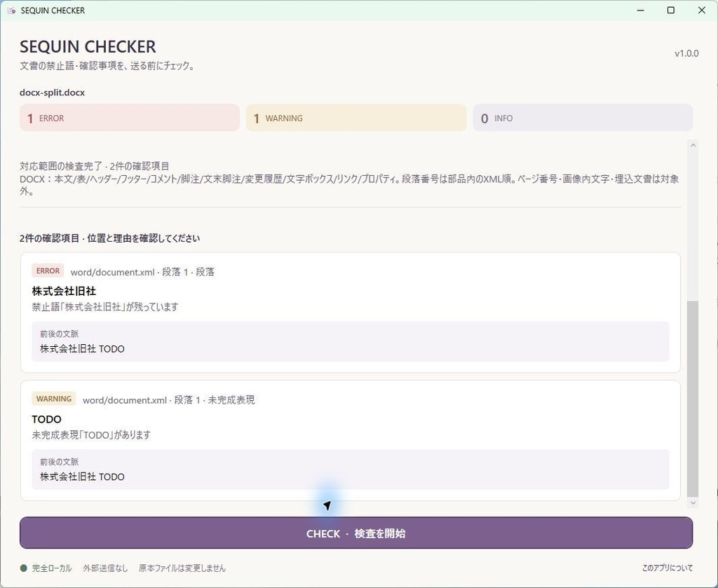Image resolution: width=718 pixels, height=588 pixels.
Task: Click the error location word/document.xml・段落 1・段落
Action: 142,272
